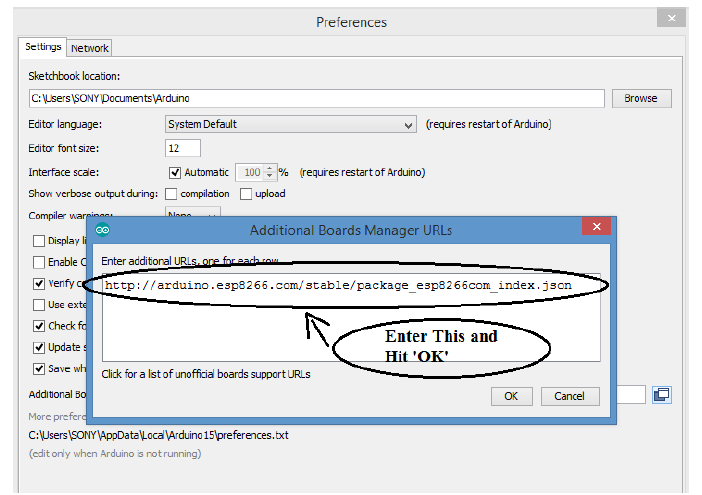Uncheck Check for updates on startup
Screen dimensions: 702x495
(39, 326)
